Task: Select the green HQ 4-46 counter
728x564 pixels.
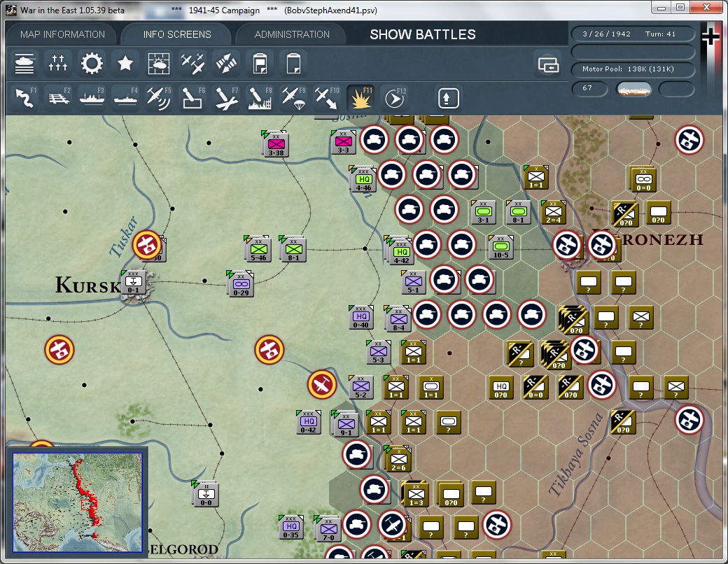Action: pyautogui.click(x=363, y=179)
